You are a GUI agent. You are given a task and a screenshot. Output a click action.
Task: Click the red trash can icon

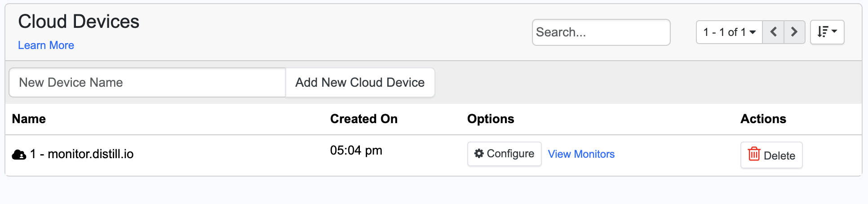click(754, 154)
